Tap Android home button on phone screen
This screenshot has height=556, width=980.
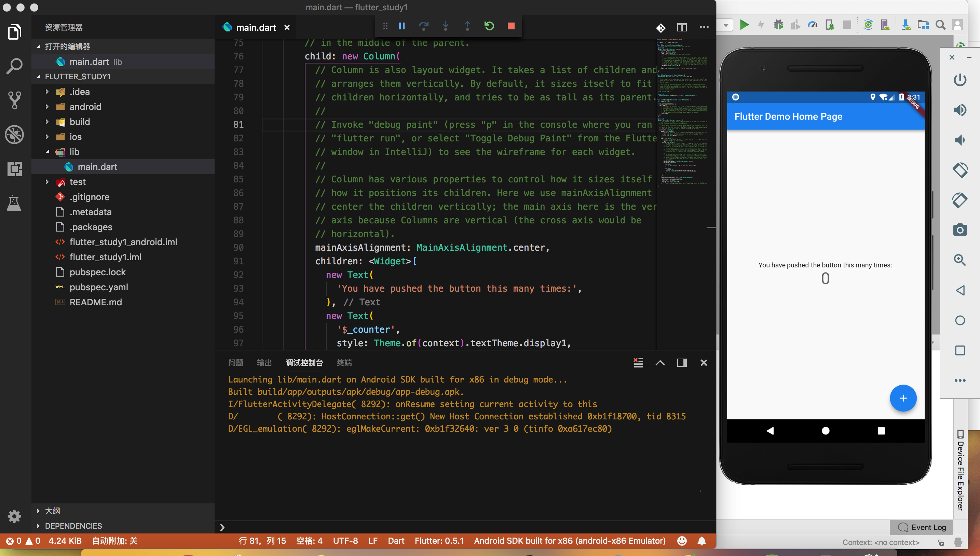click(x=826, y=431)
